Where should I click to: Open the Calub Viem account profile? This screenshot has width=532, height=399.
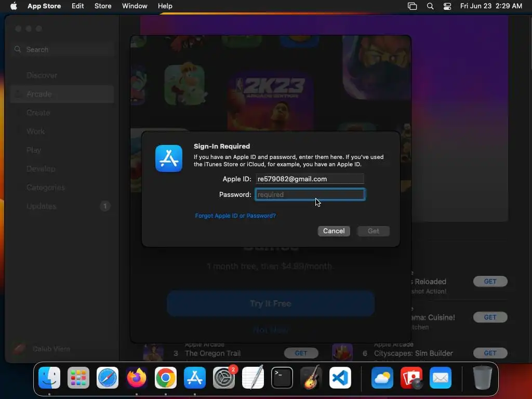point(43,349)
